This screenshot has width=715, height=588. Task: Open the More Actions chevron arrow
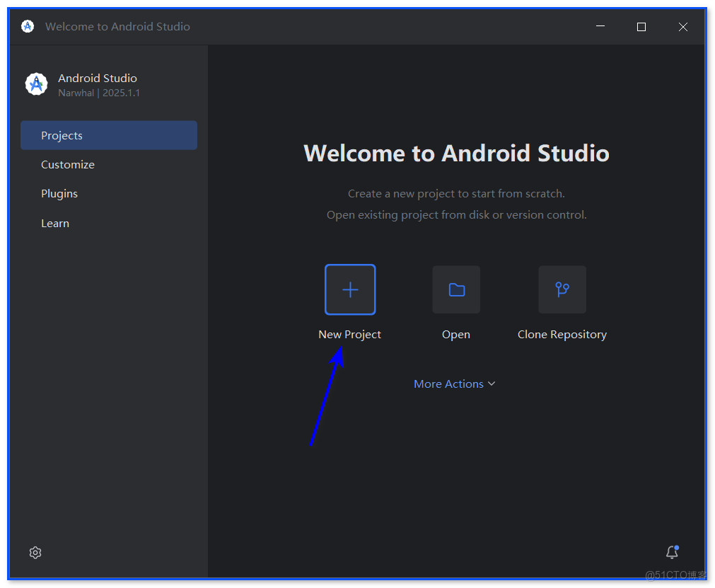pos(492,384)
